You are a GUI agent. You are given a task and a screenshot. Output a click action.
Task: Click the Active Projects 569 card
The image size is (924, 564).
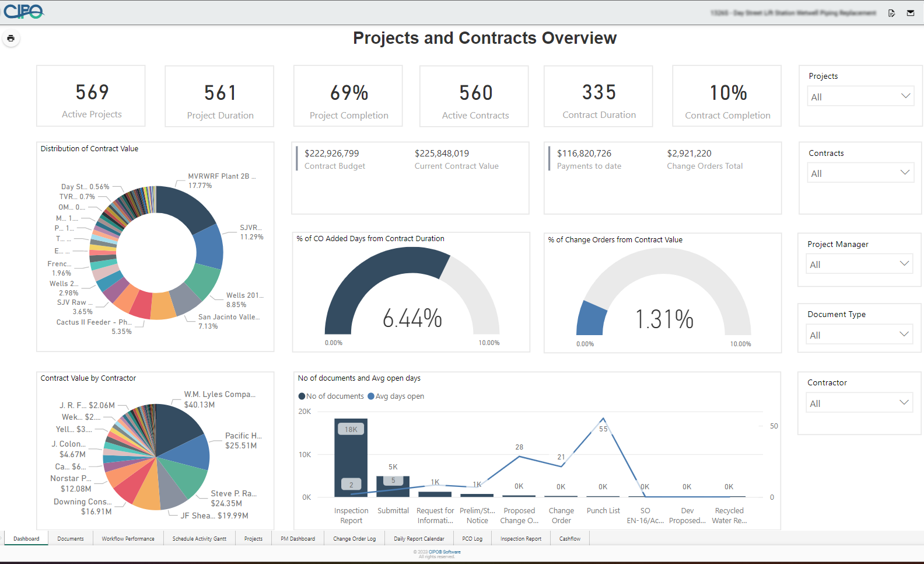(x=92, y=96)
